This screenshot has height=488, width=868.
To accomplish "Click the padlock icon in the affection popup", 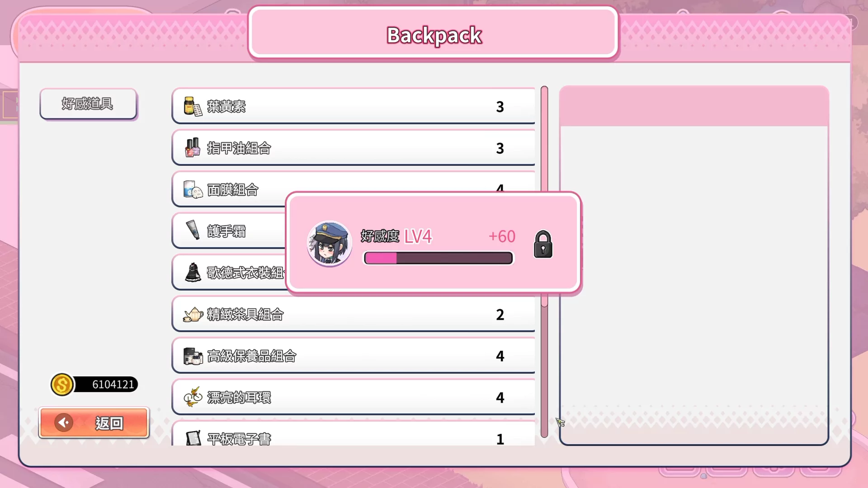I will 543,244.
